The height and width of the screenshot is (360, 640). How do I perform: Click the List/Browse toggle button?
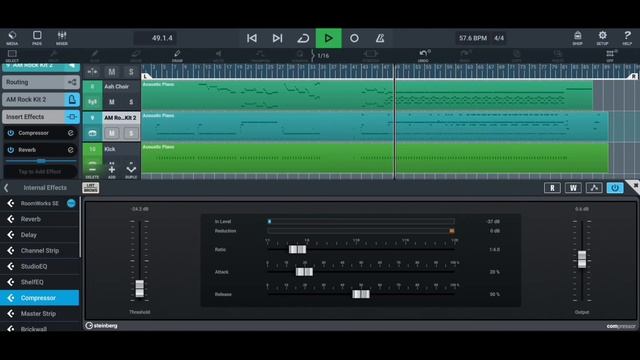pyautogui.click(x=91, y=188)
